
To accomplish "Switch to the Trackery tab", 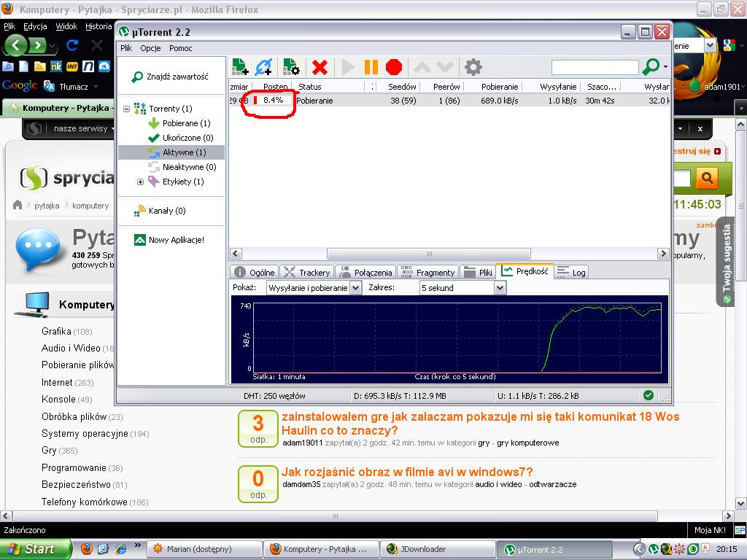I will click(x=307, y=273).
